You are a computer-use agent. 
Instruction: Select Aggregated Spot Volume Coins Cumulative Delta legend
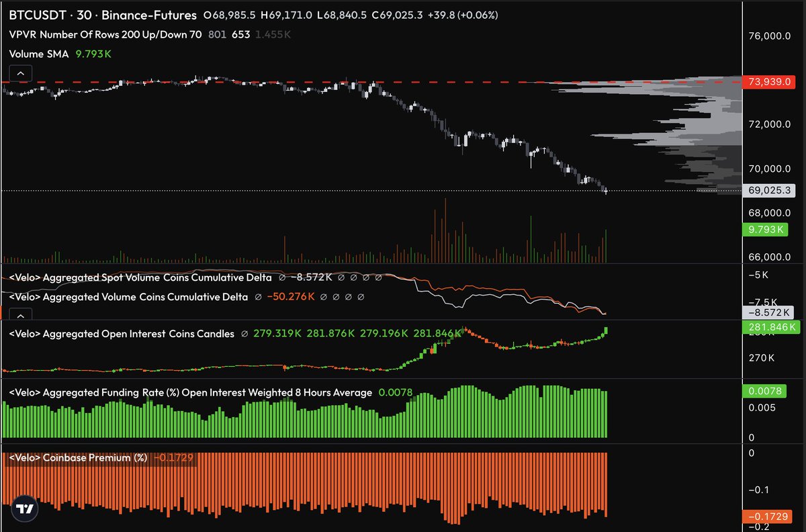point(140,277)
